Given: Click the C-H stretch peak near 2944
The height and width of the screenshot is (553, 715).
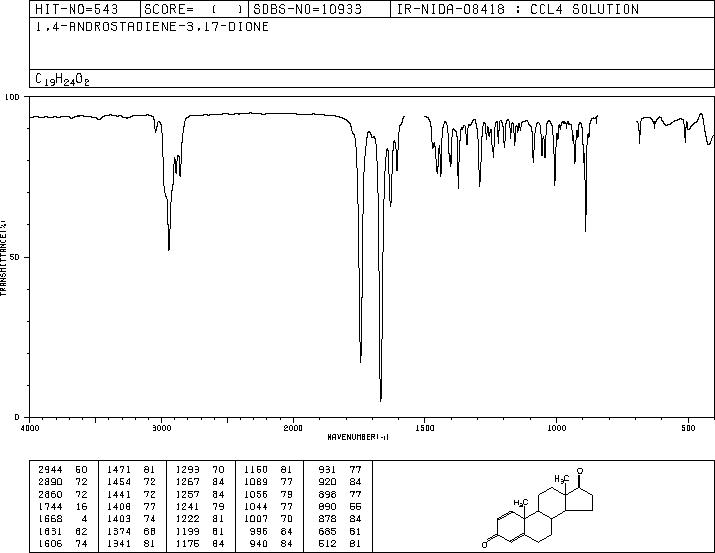Looking at the screenshot, I should (x=169, y=249).
